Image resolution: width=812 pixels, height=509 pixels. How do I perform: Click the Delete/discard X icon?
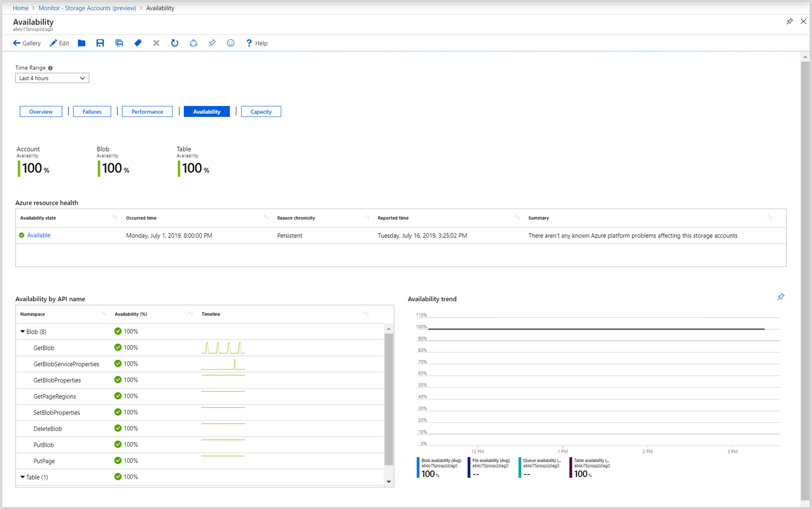click(156, 43)
